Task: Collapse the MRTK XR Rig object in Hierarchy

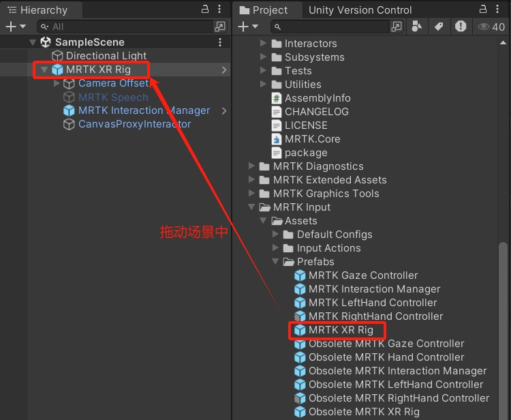Action: 44,70
